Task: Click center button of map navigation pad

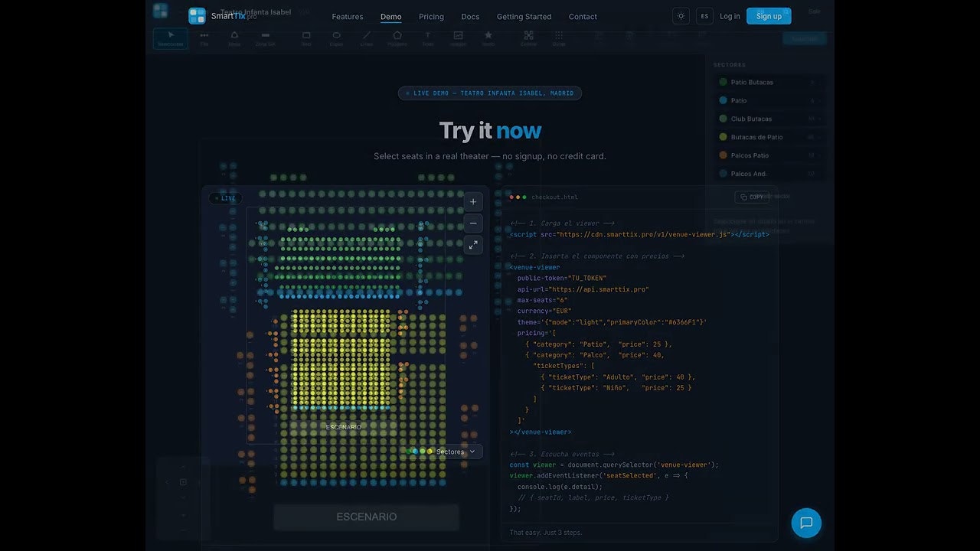Action: point(183,482)
